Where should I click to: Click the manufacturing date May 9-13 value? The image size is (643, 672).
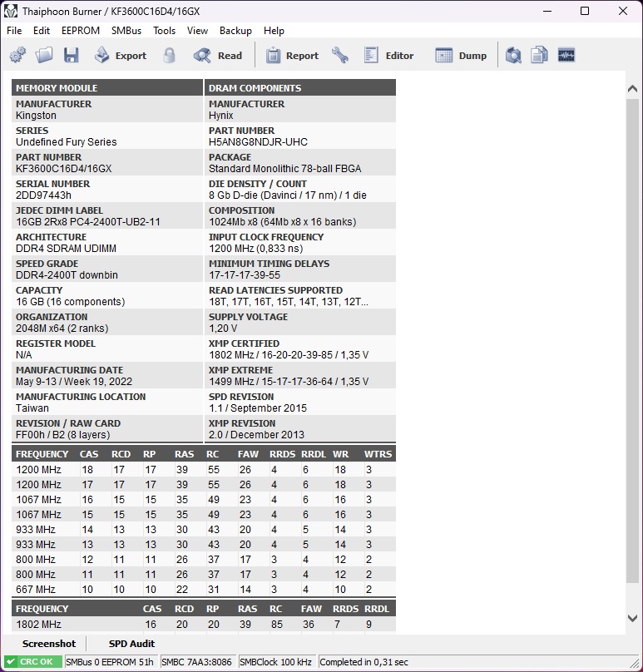(74, 382)
